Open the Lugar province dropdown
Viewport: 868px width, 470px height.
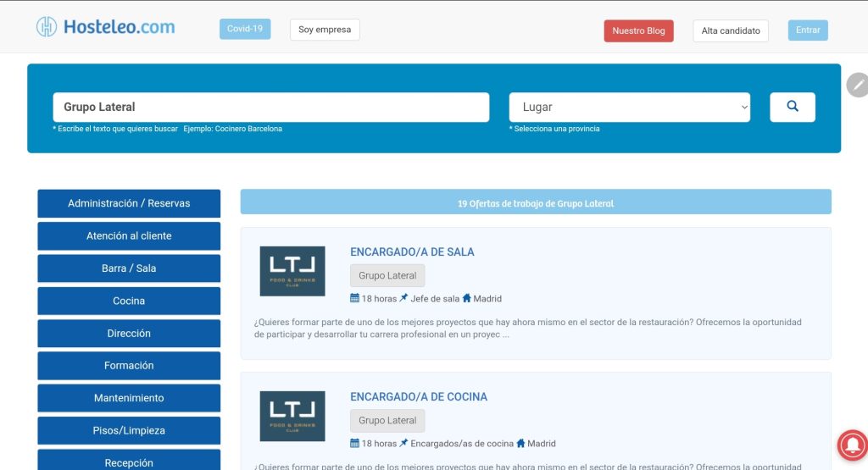pyautogui.click(x=630, y=107)
